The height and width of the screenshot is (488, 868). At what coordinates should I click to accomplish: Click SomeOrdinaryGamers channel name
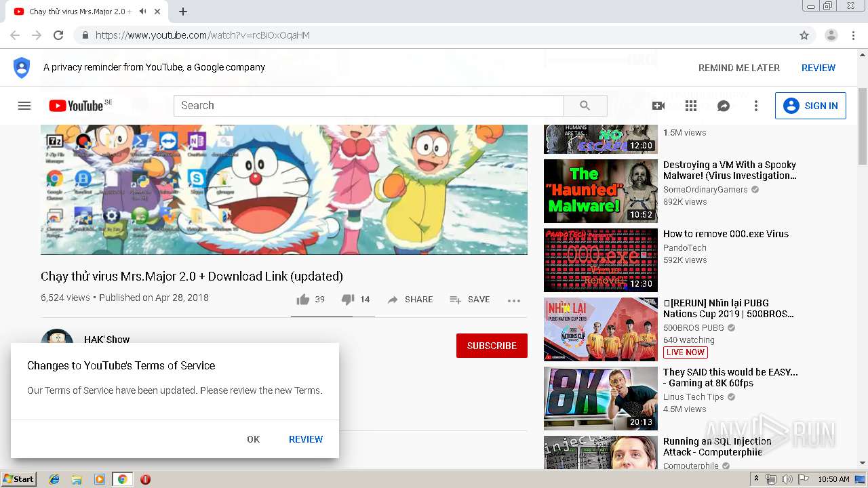705,190
